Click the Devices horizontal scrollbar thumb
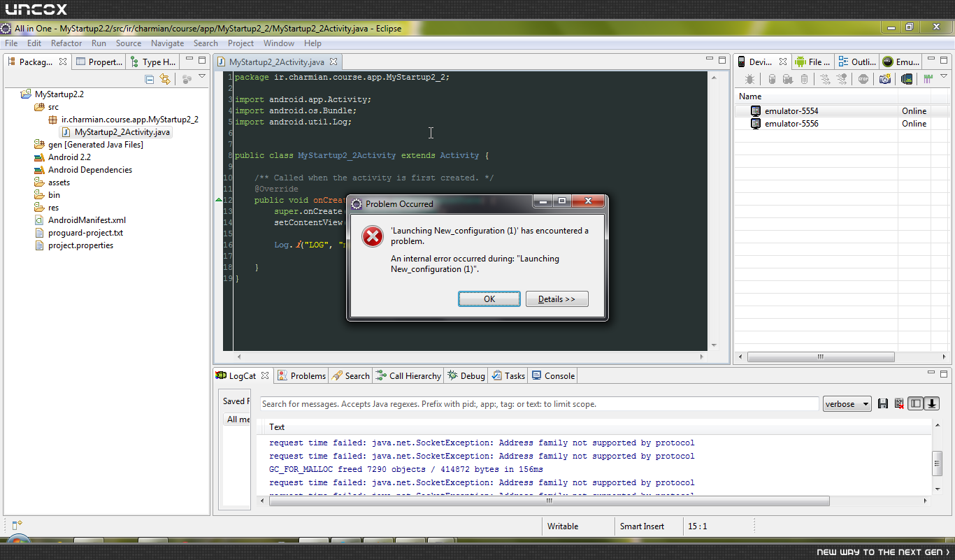 click(x=821, y=357)
